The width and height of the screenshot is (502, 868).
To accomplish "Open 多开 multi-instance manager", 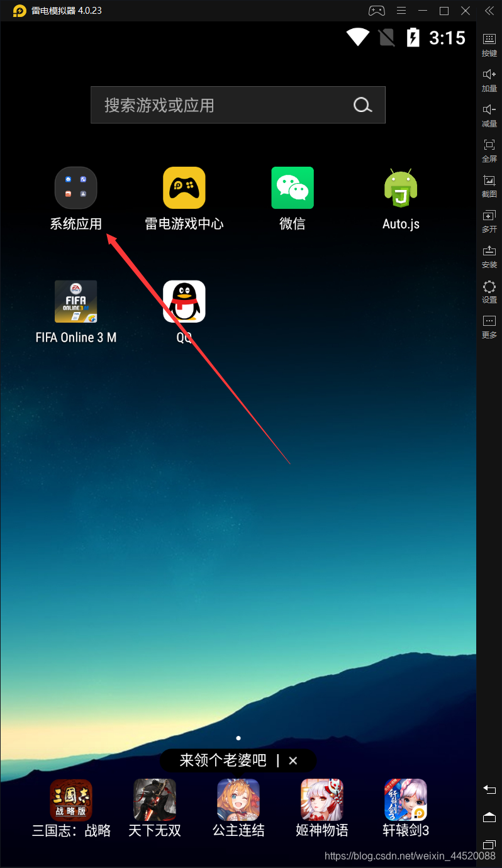I will (489, 221).
